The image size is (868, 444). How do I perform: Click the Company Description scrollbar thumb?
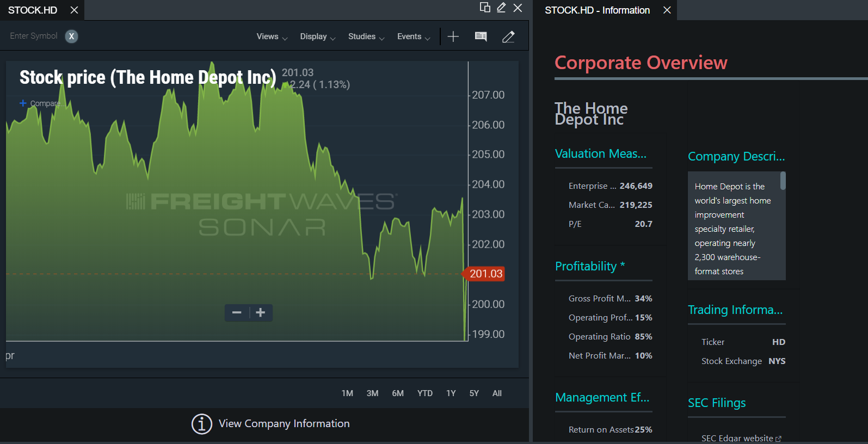coord(783,181)
